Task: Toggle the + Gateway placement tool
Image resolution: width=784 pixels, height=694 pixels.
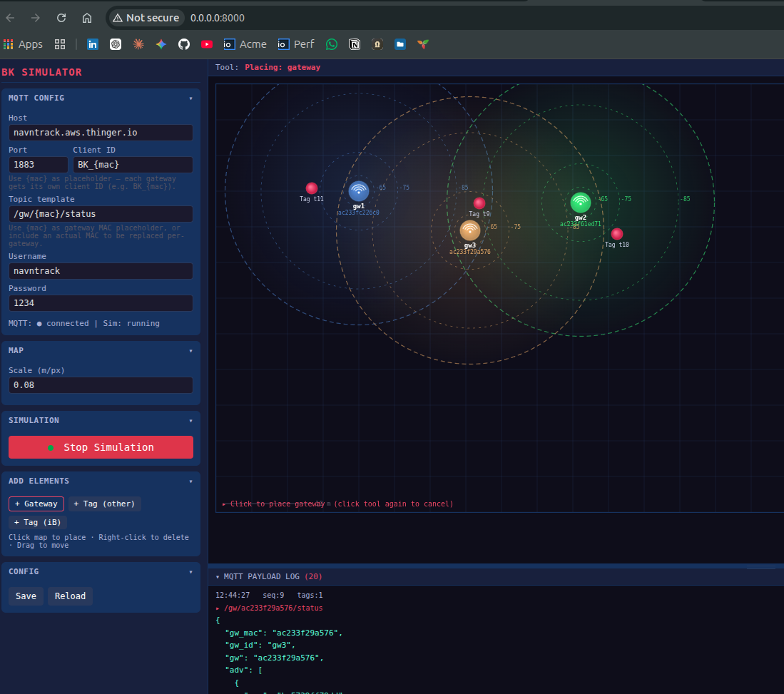Action: point(36,504)
